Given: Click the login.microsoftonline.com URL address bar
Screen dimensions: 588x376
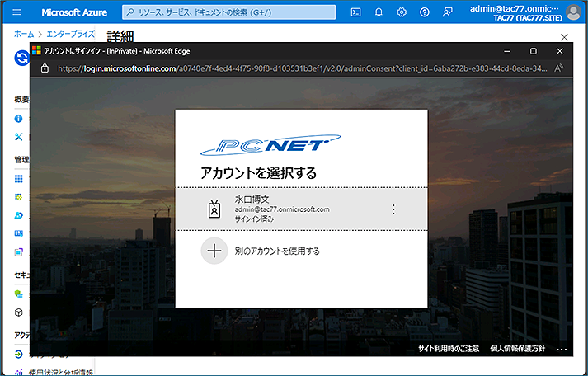Looking at the screenshot, I should click(x=303, y=68).
